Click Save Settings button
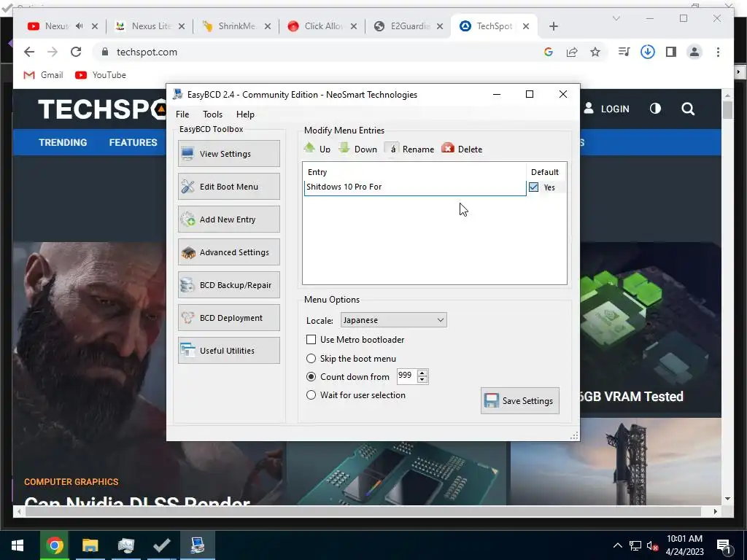Image resolution: width=747 pixels, height=560 pixels. coord(519,400)
